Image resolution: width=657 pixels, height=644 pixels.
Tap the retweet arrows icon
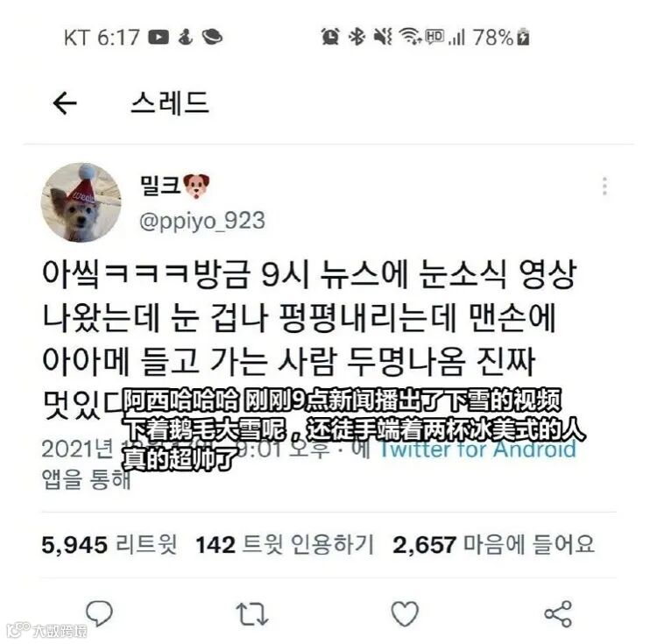coord(251,614)
